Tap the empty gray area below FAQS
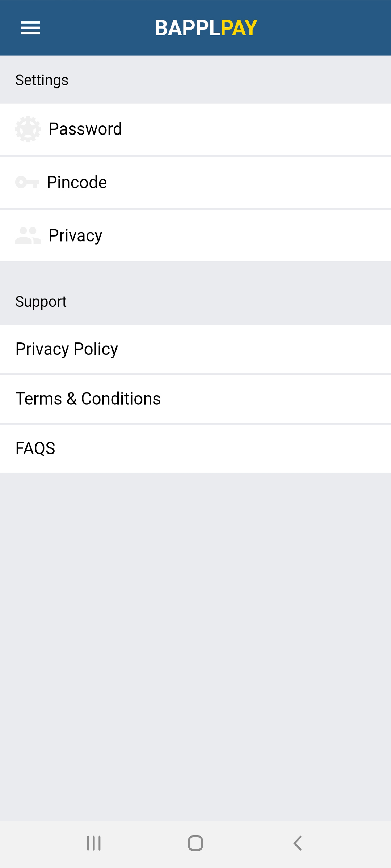Image resolution: width=391 pixels, height=868 pixels. tap(195, 644)
